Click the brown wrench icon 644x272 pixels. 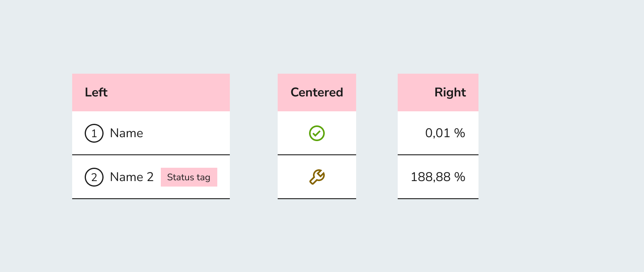317,177
